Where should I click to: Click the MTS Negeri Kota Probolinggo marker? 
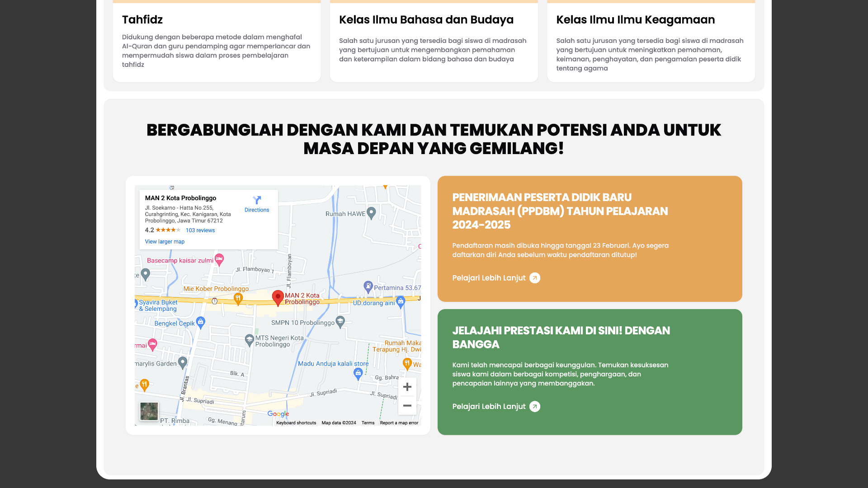(x=249, y=339)
